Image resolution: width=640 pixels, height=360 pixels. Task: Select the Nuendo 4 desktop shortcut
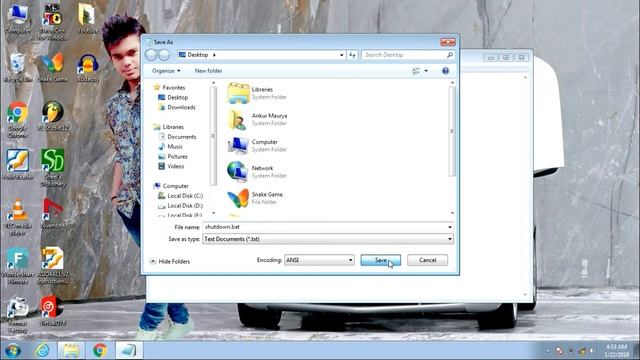53,214
